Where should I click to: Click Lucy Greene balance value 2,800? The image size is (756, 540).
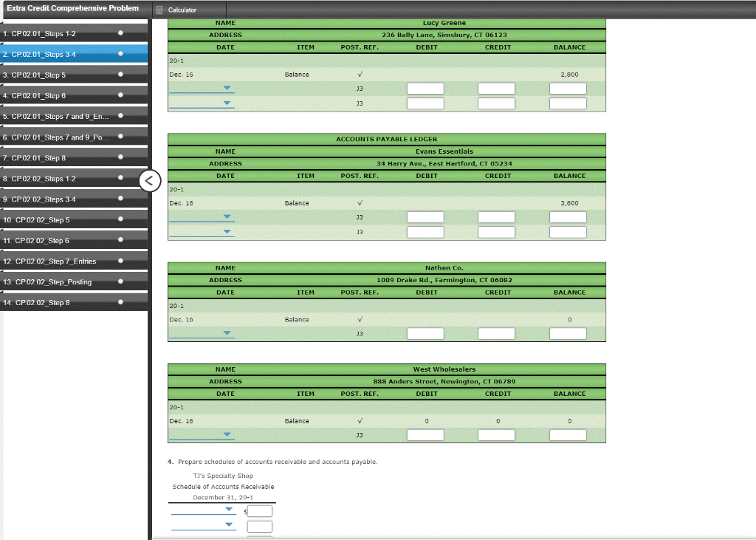569,75
